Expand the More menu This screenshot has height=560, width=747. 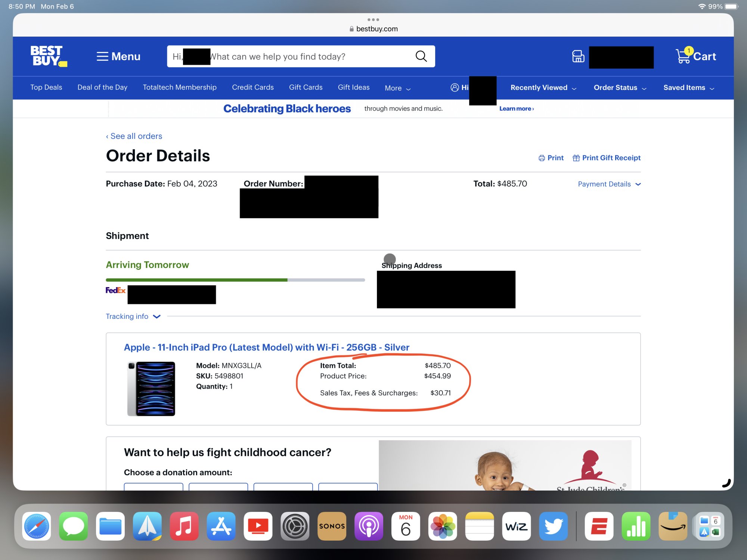397,88
